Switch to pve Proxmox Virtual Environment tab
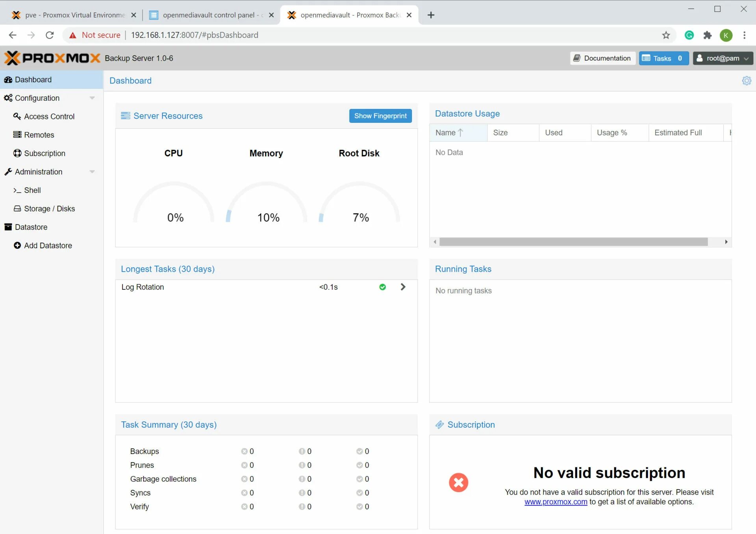The image size is (756, 534). [x=75, y=15]
